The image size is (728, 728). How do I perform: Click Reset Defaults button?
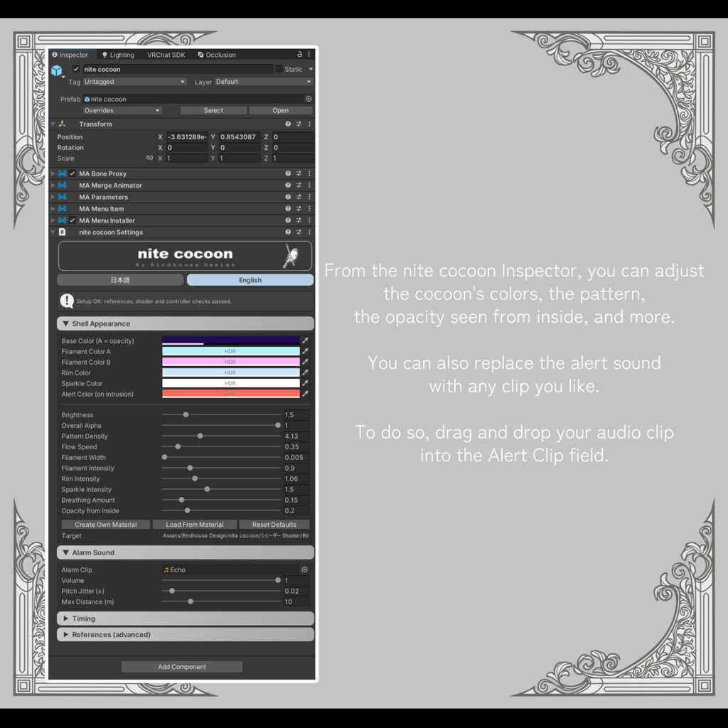pos(274,524)
